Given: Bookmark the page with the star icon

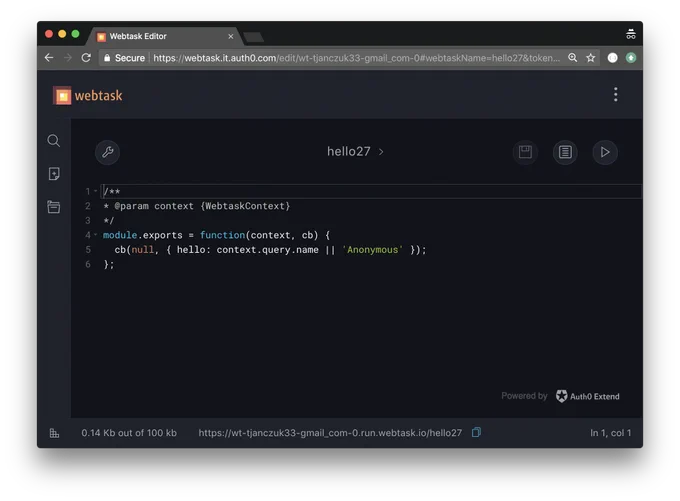Looking at the screenshot, I should click(x=591, y=58).
